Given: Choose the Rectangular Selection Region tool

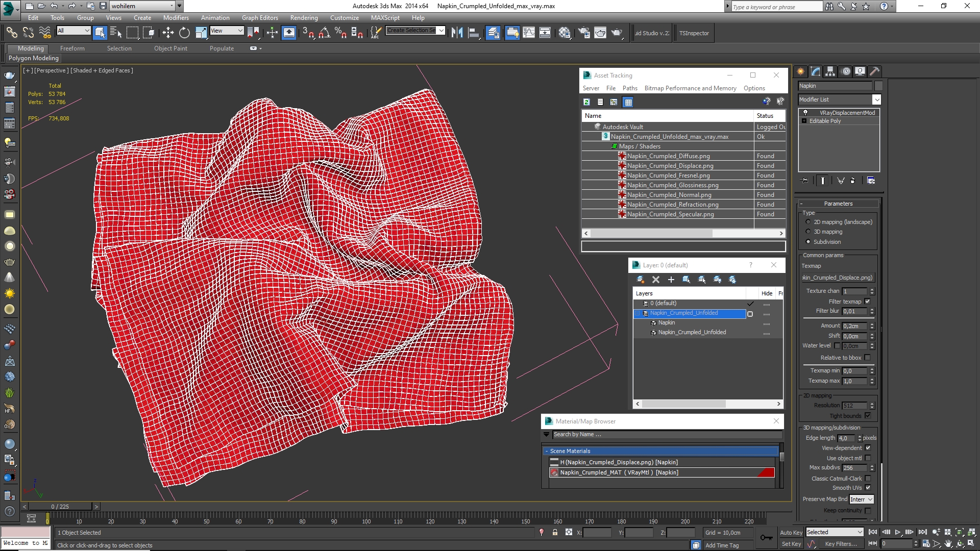Looking at the screenshot, I should [x=132, y=33].
